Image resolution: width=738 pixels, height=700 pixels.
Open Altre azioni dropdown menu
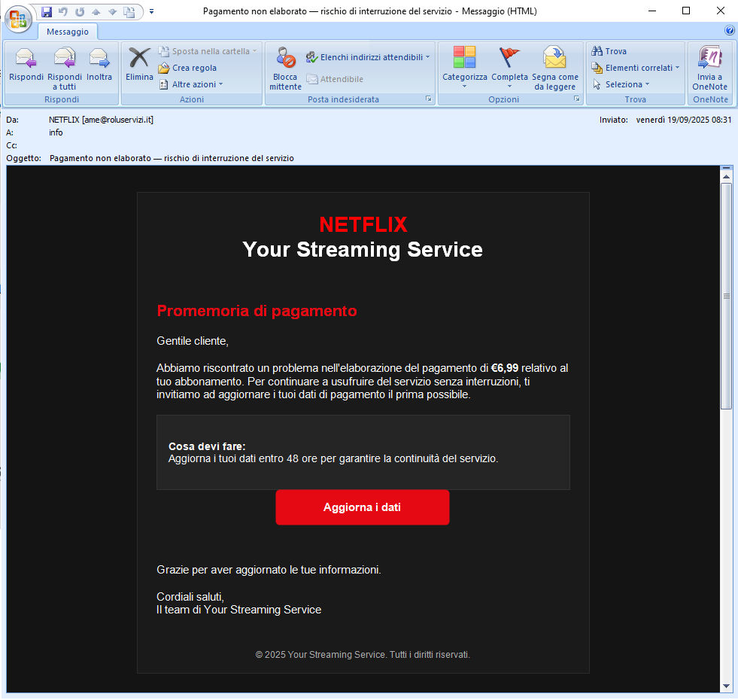[193, 84]
